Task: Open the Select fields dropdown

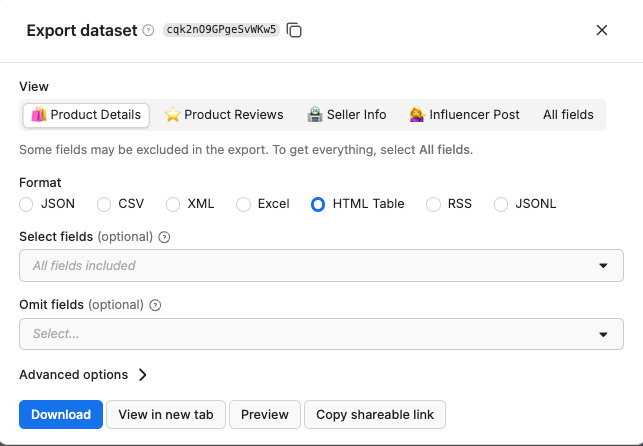Action: [x=321, y=266]
